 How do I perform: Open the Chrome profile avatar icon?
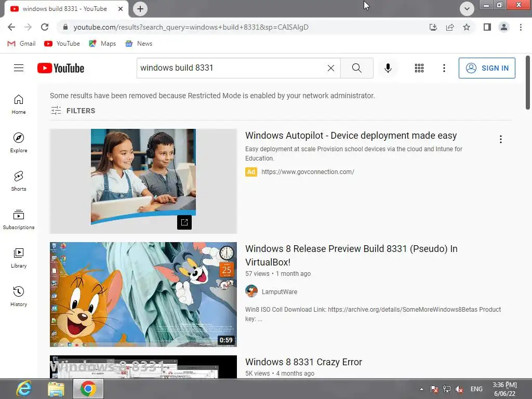[x=504, y=27]
